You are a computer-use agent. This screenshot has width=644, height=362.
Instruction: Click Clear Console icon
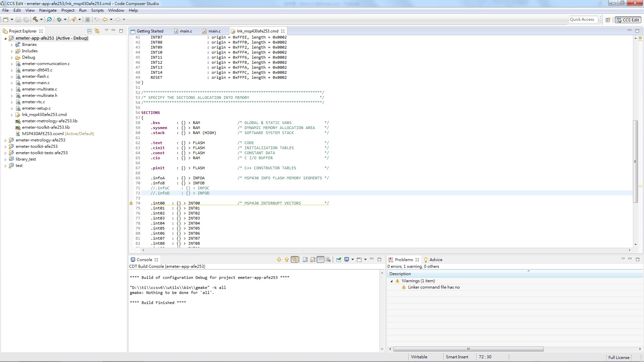click(x=328, y=259)
